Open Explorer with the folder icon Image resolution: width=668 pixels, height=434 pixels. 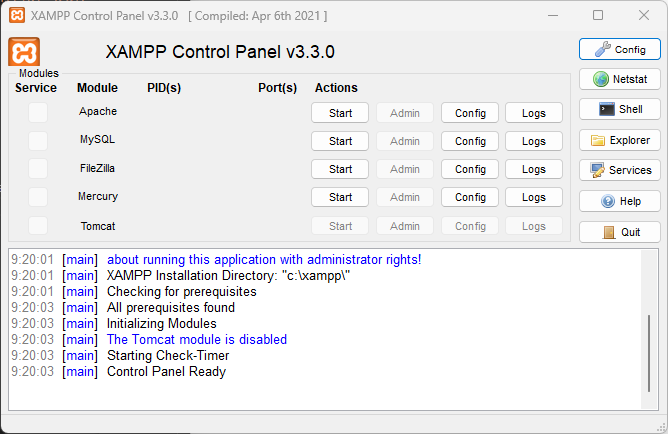point(599,140)
